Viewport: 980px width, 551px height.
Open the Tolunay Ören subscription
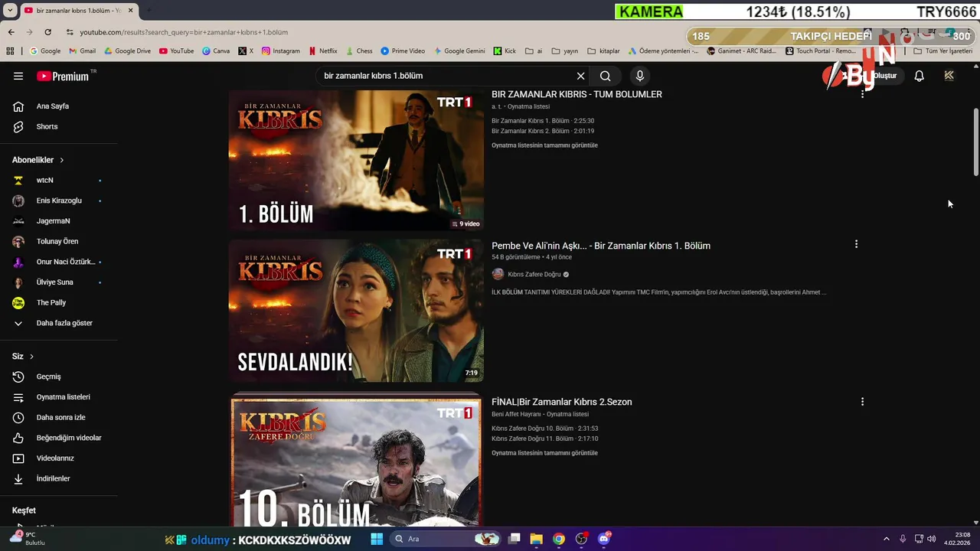tap(59, 241)
